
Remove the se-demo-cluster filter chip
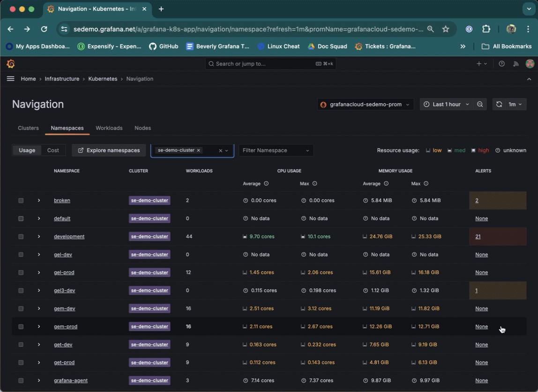click(x=199, y=151)
